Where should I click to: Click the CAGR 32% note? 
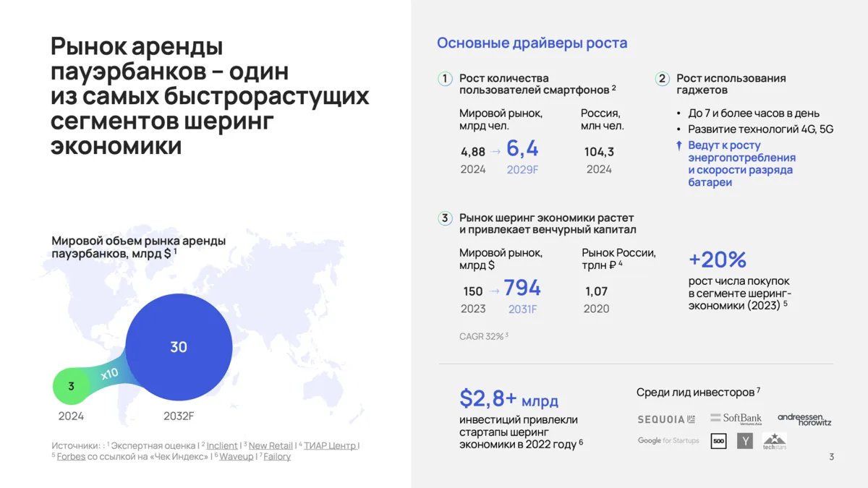click(x=483, y=336)
